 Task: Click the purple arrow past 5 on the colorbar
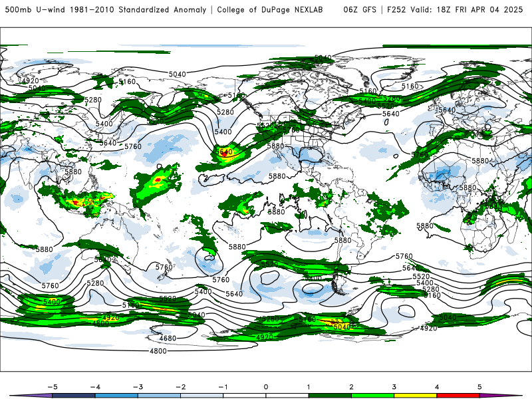(501, 396)
